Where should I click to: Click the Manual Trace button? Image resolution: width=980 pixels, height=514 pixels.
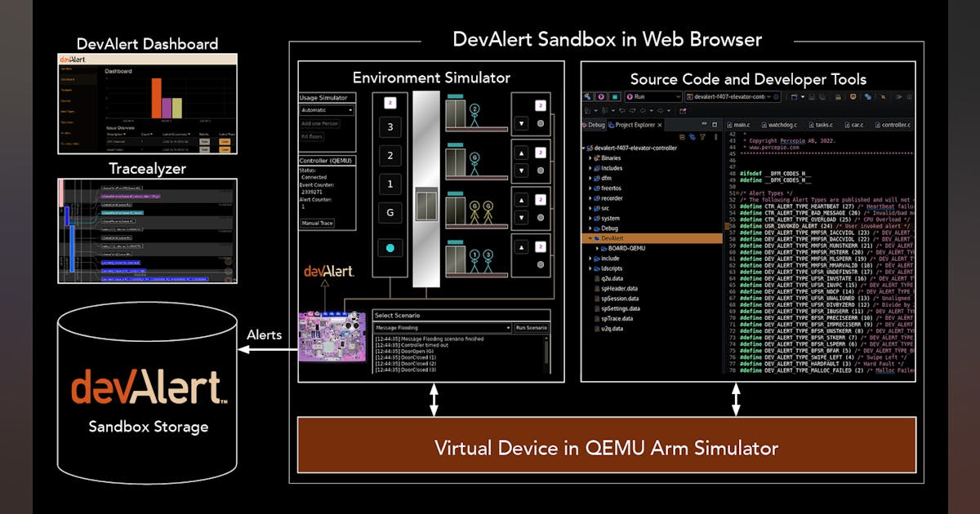click(318, 223)
